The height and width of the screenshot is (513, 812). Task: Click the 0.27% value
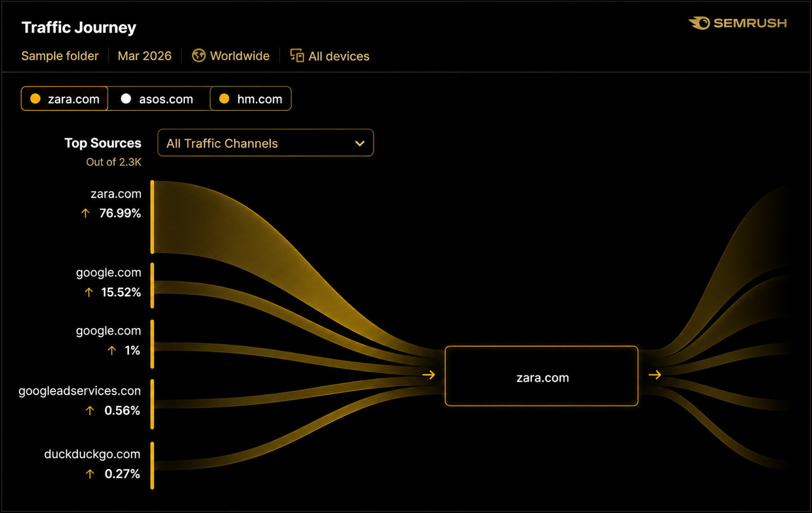[x=122, y=474]
